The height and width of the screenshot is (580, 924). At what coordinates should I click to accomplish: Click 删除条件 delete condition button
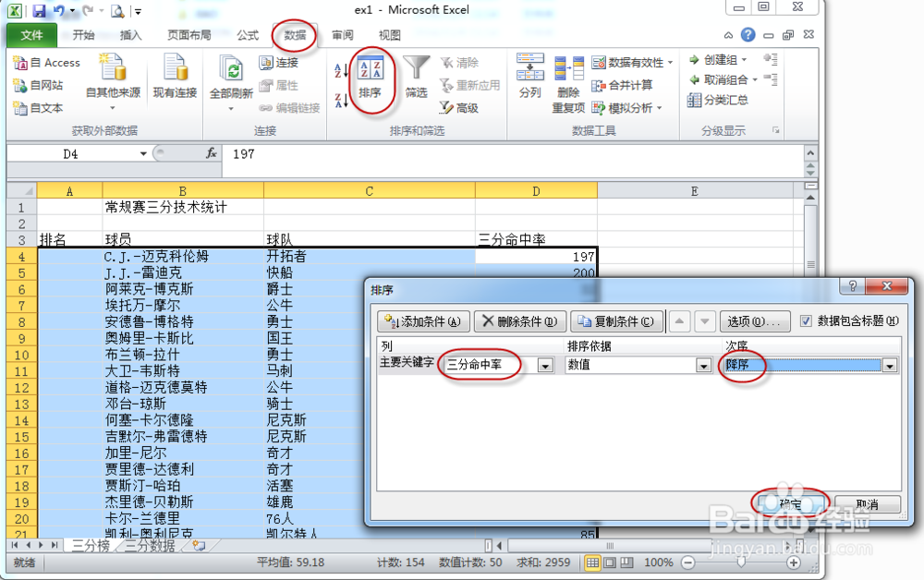[519, 321]
